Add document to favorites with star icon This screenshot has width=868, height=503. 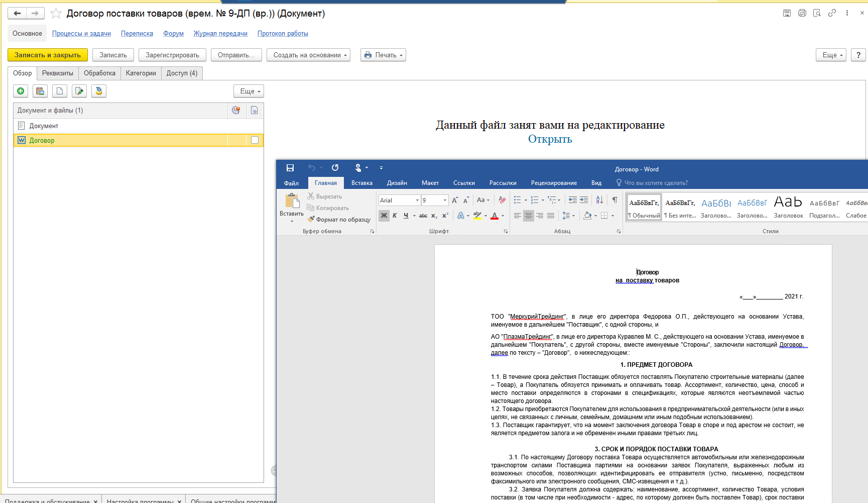pyautogui.click(x=56, y=14)
